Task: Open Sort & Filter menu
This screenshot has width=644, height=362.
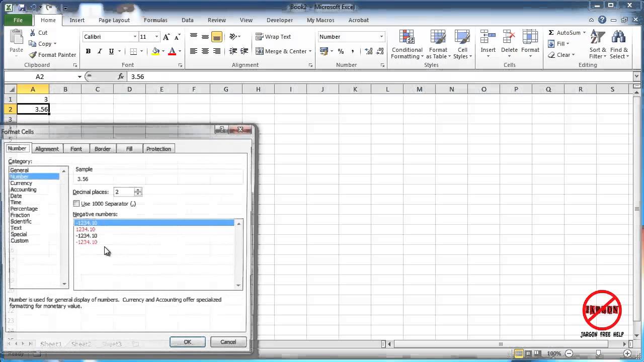Action: 598,44
